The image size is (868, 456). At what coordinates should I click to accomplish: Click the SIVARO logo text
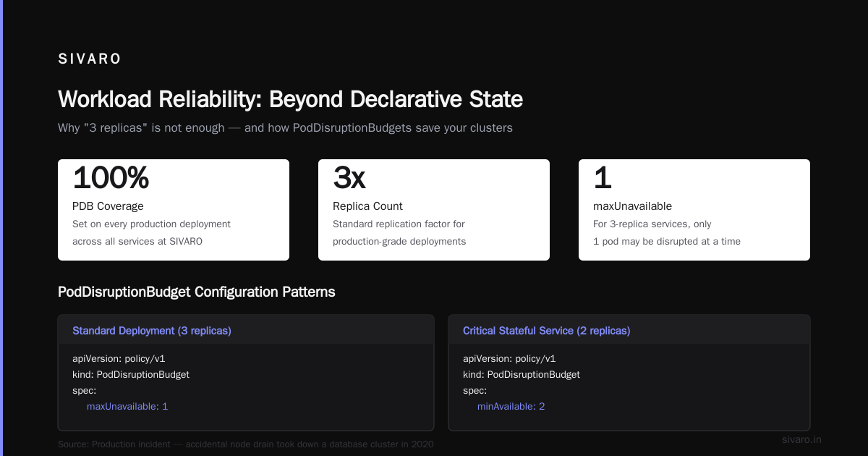pos(90,59)
